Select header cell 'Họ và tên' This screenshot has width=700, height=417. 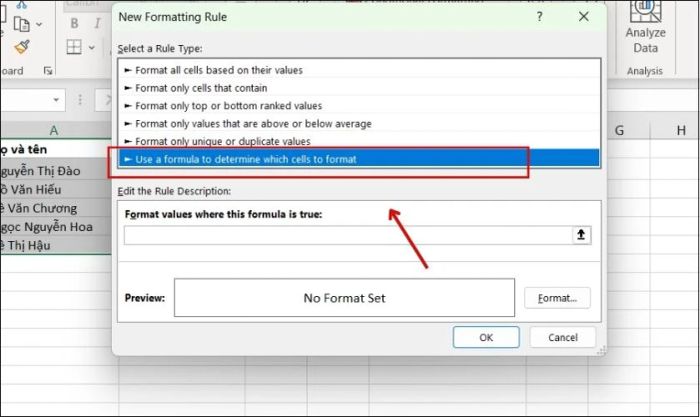point(55,149)
